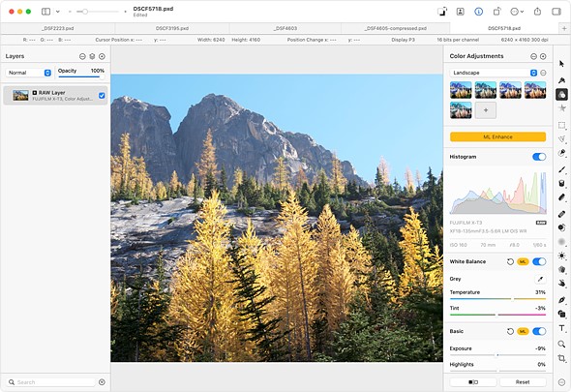Viewport: 571px width, 392px height.
Task: Switch to the _DSF4605-compressed.pxd tab
Action: click(x=396, y=28)
